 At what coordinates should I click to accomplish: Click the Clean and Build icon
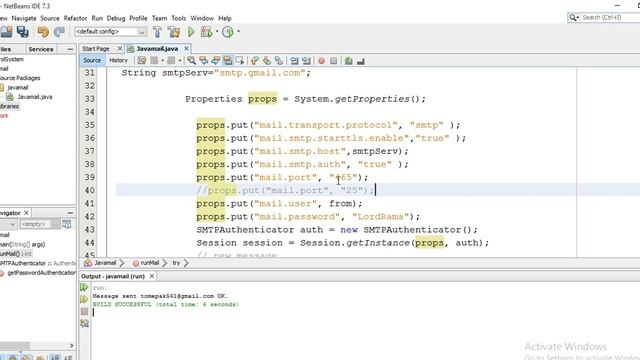pos(174,32)
